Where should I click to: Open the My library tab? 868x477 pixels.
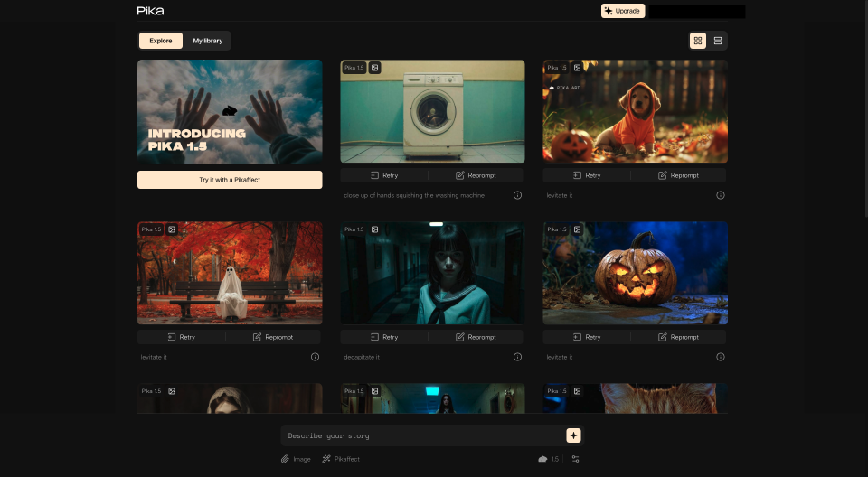[208, 41]
